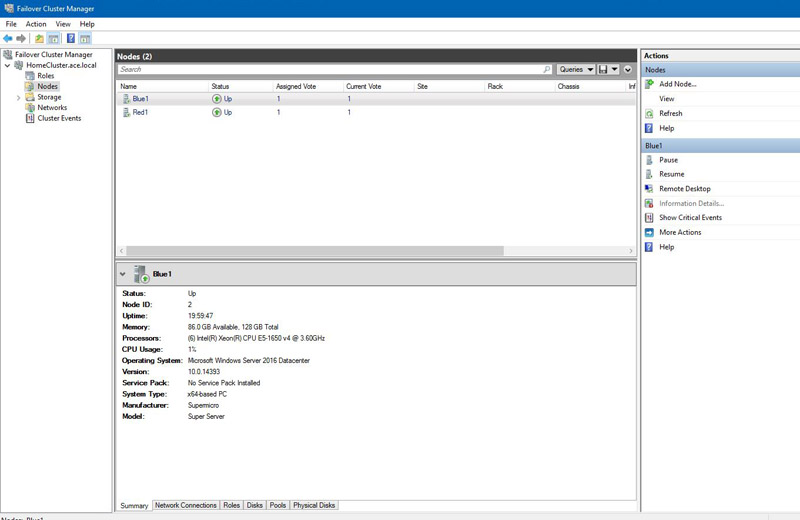
Task: Click the search magnifier icon
Action: click(x=547, y=69)
